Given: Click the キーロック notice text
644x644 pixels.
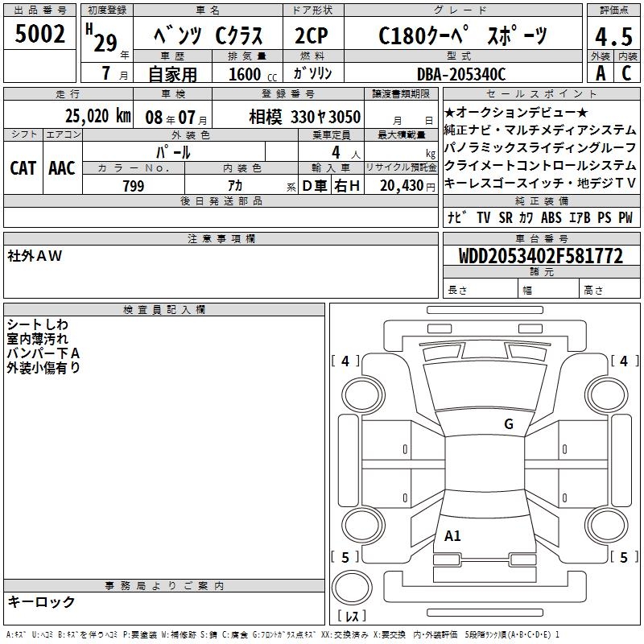Looking at the screenshot, I should 41,601.
